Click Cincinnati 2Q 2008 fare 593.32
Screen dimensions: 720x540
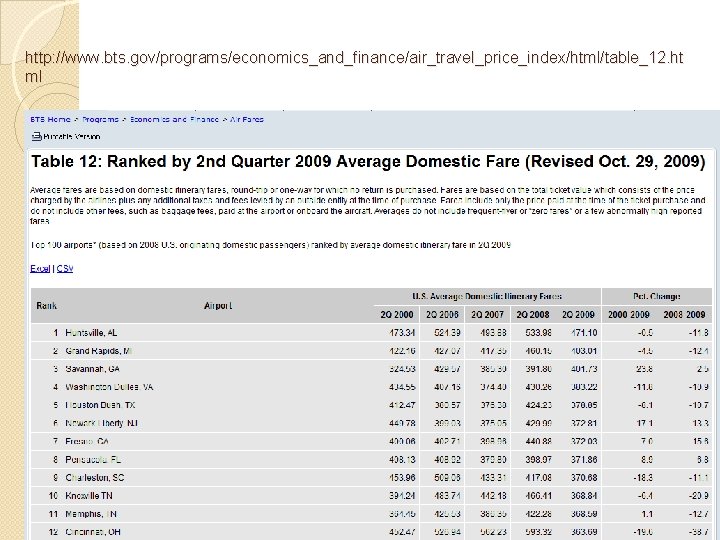(539, 532)
